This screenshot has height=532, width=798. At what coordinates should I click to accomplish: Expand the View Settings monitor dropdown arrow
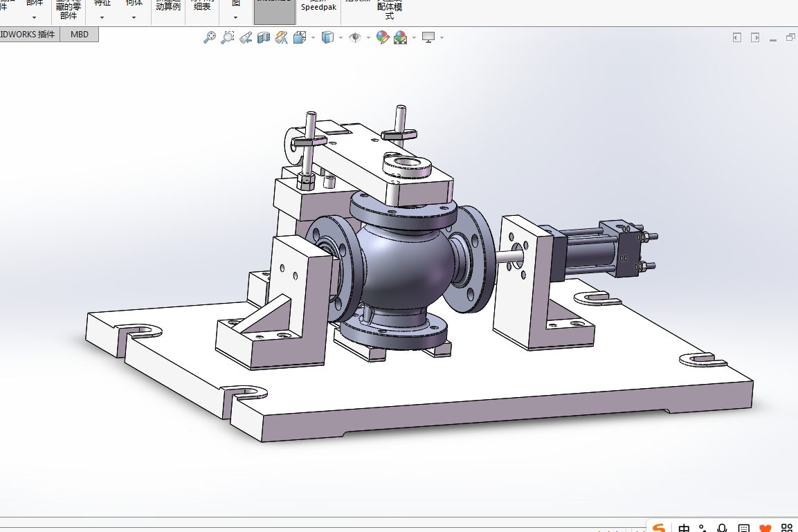coord(442,37)
